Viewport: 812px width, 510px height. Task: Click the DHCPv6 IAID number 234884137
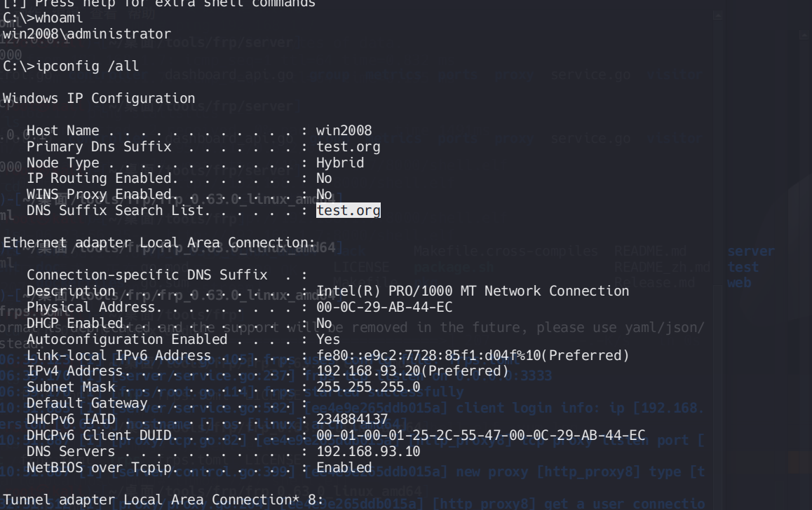pos(352,419)
